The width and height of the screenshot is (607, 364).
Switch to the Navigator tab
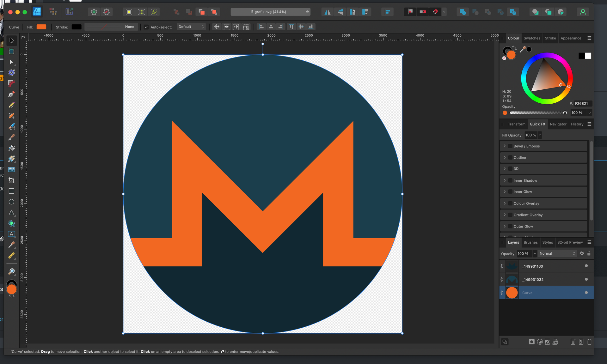[558, 124]
